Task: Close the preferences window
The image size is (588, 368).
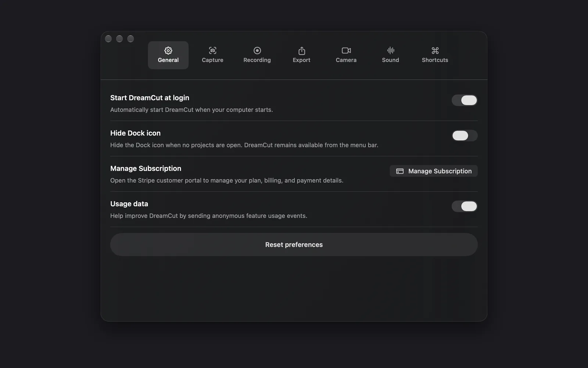Action: [108, 39]
